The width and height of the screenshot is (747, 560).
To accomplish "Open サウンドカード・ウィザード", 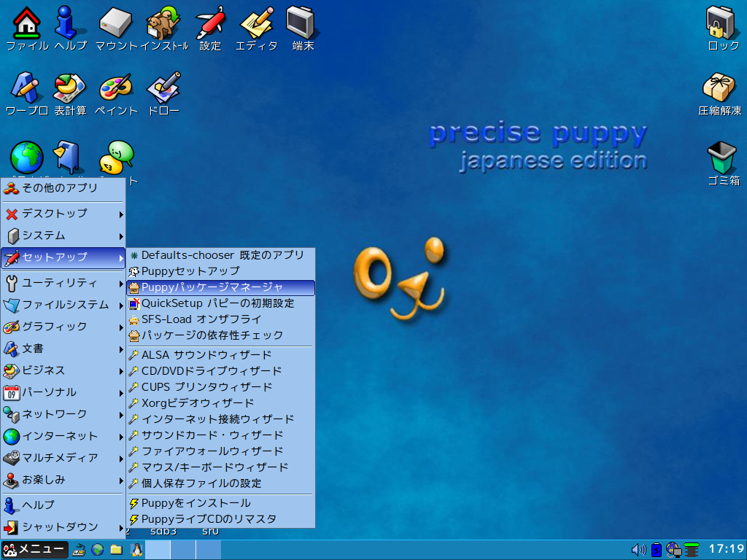I will click(x=220, y=435).
